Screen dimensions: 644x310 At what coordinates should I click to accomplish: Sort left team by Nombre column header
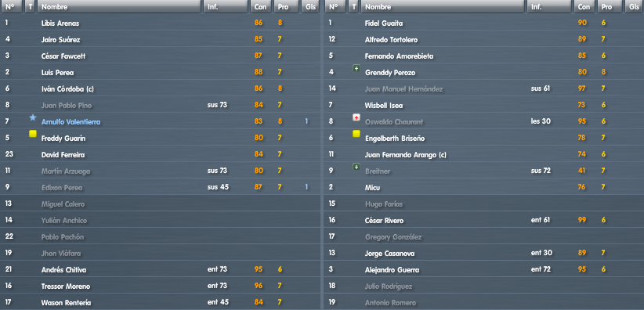click(x=119, y=6)
